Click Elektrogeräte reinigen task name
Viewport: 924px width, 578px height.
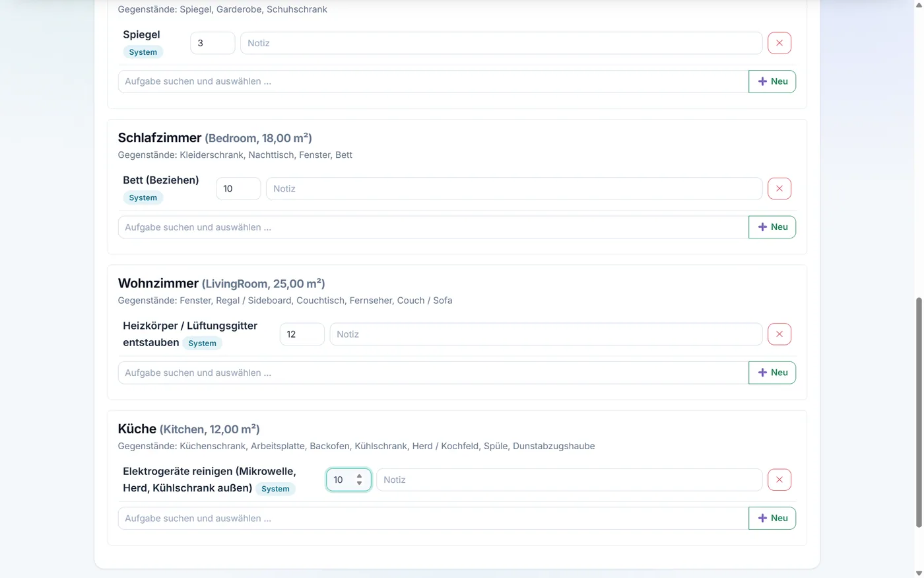coord(209,480)
